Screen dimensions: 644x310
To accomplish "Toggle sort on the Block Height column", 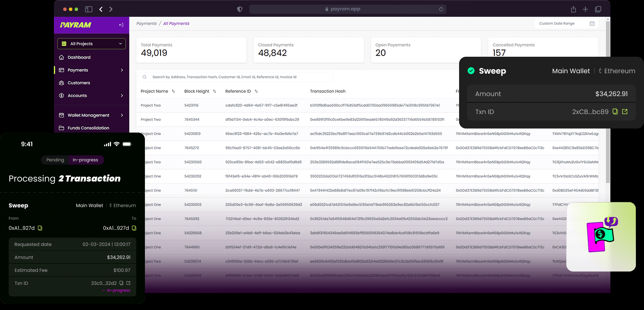I will [x=214, y=91].
